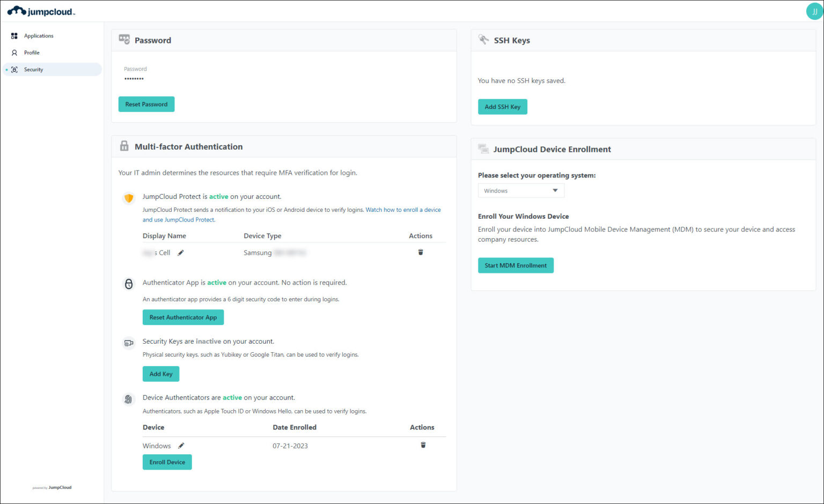The image size is (824, 504).
Task: Edit the Windows device name with the pencil icon
Action: point(181,446)
